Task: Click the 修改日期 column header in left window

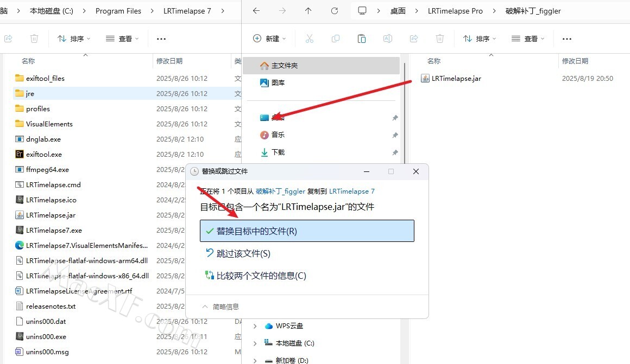Action: pos(169,61)
